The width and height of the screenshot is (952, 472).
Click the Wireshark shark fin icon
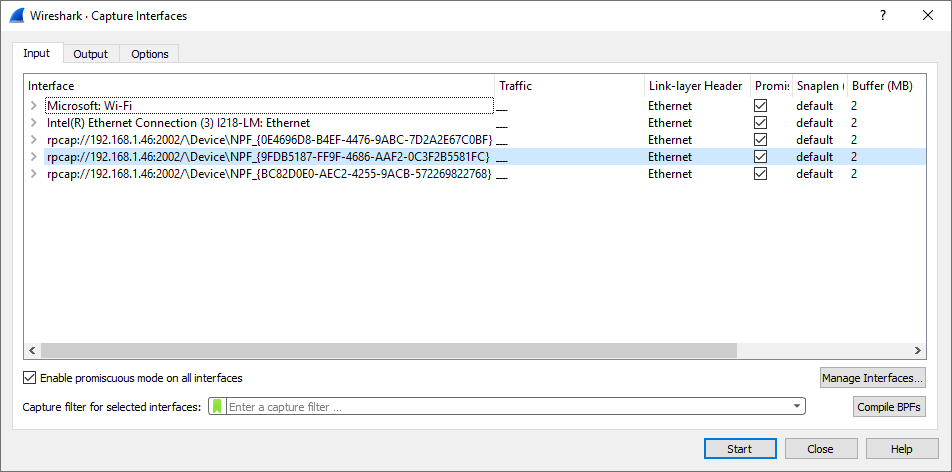tap(17, 16)
